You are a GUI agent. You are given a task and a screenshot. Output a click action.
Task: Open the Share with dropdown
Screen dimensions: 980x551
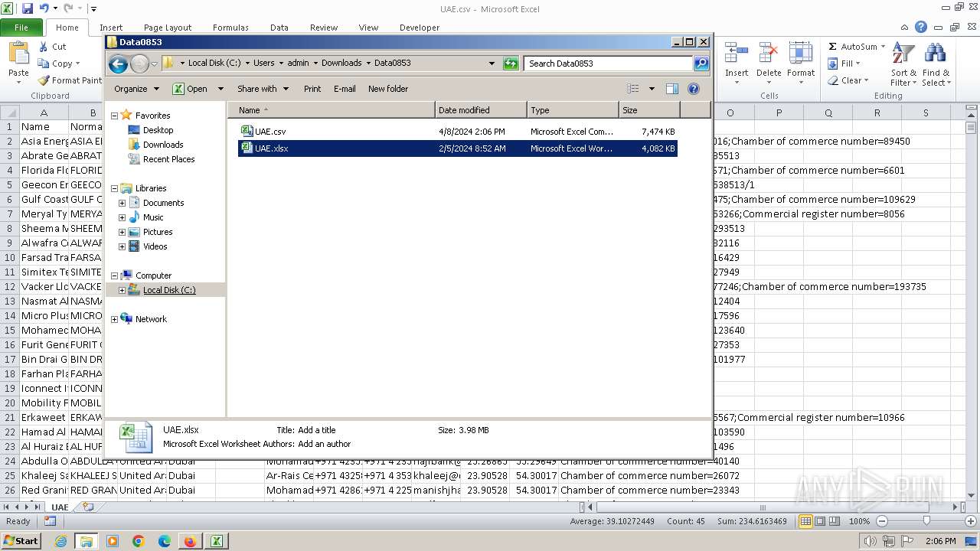pyautogui.click(x=263, y=89)
